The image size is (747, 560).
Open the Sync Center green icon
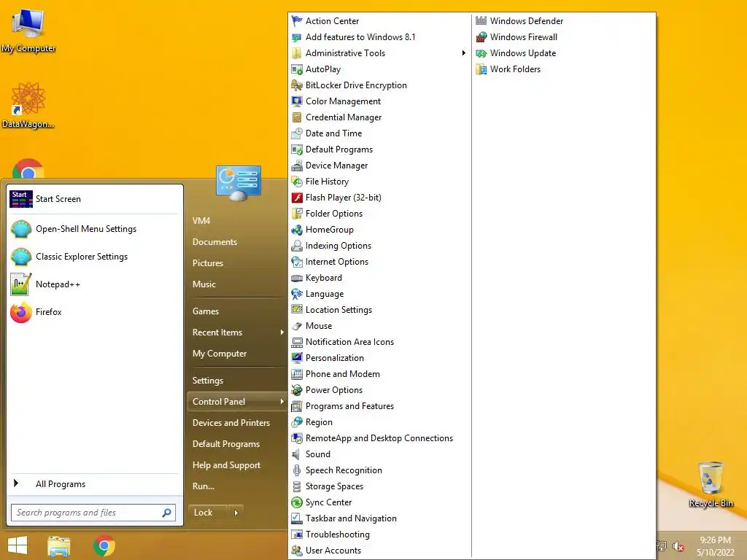tap(297, 502)
